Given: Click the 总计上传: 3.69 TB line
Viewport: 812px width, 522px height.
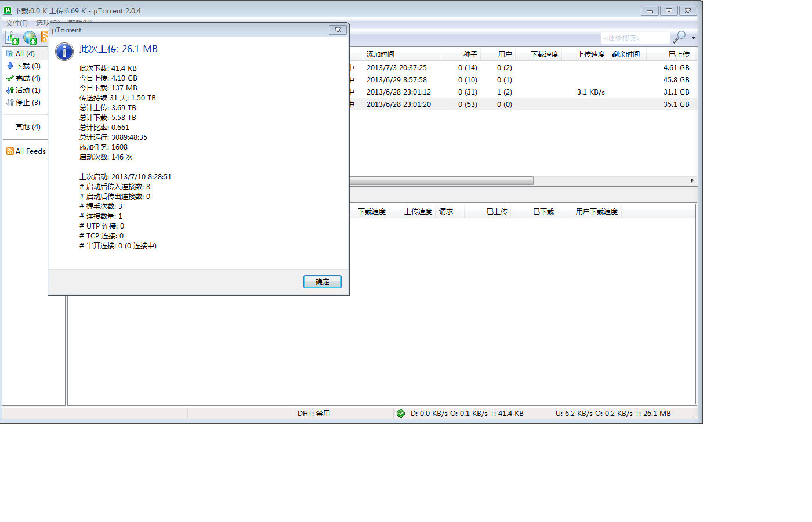Looking at the screenshot, I should [x=108, y=108].
